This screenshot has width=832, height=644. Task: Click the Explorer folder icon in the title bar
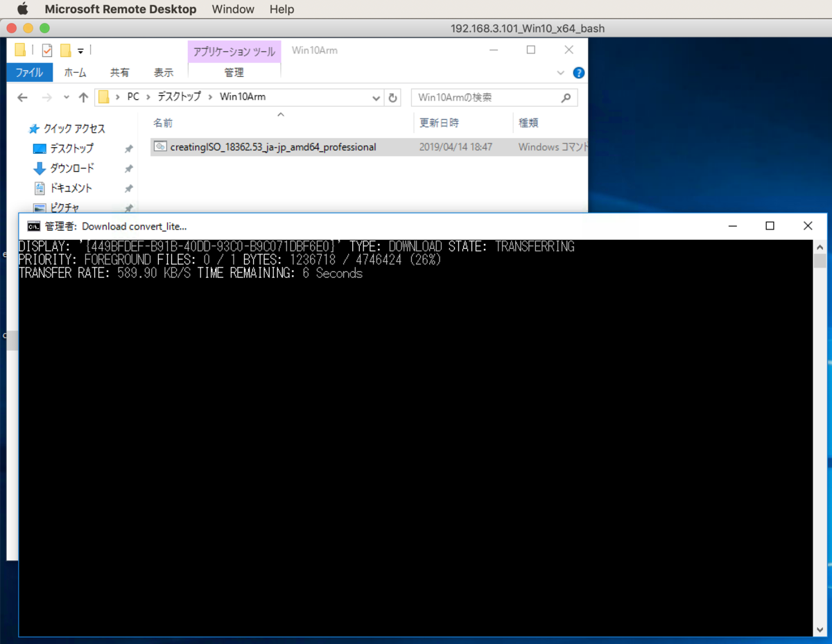[20, 50]
